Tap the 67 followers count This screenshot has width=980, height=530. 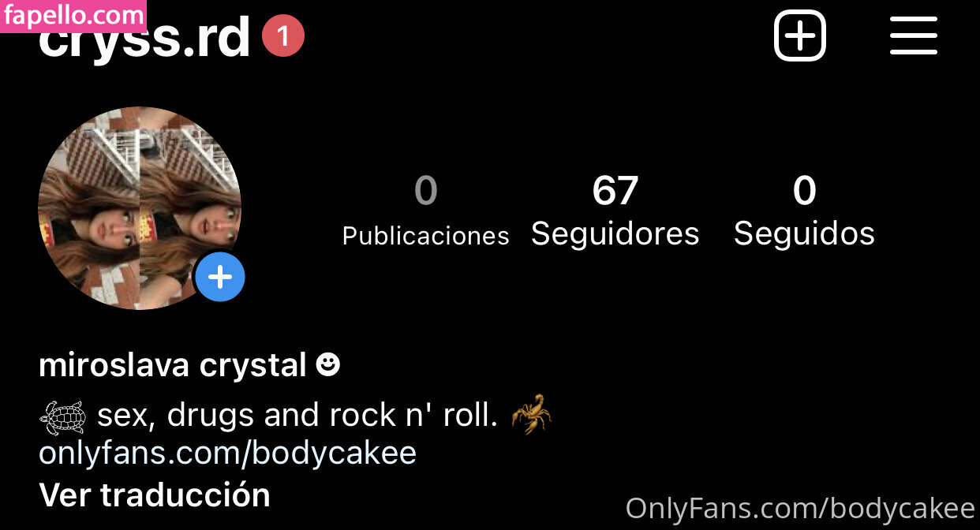coord(615,191)
